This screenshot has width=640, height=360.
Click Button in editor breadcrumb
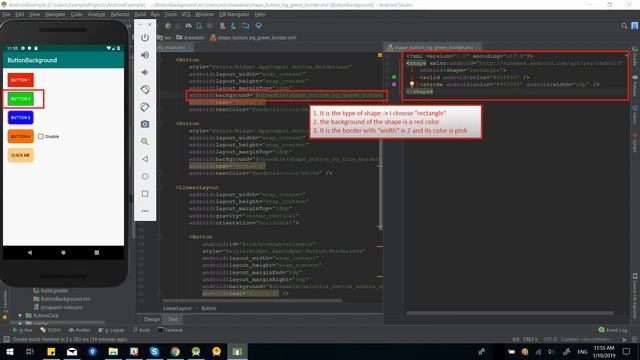click(x=209, y=308)
